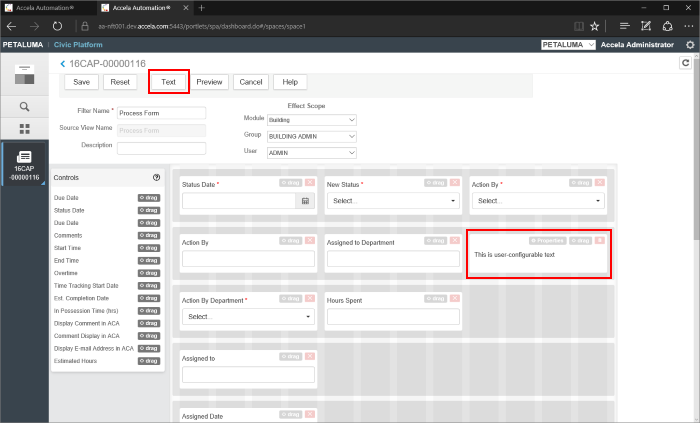Remove the Status Date field with red X

click(x=309, y=184)
